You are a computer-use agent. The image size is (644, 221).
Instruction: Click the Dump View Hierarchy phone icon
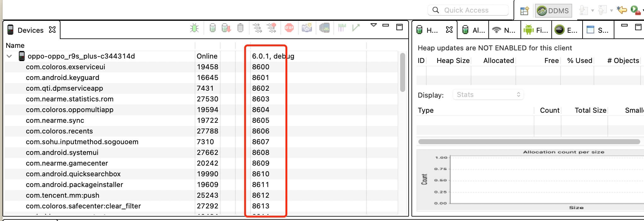[324, 28]
